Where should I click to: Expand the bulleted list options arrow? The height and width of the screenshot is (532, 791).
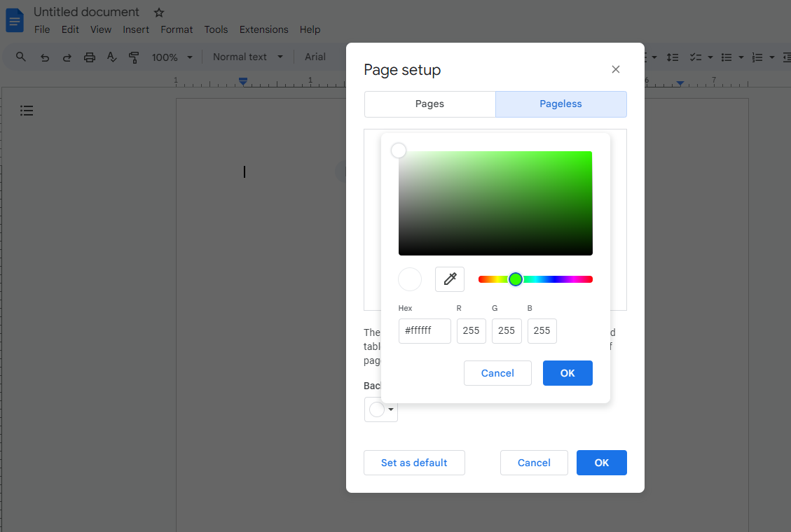(x=741, y=57)
